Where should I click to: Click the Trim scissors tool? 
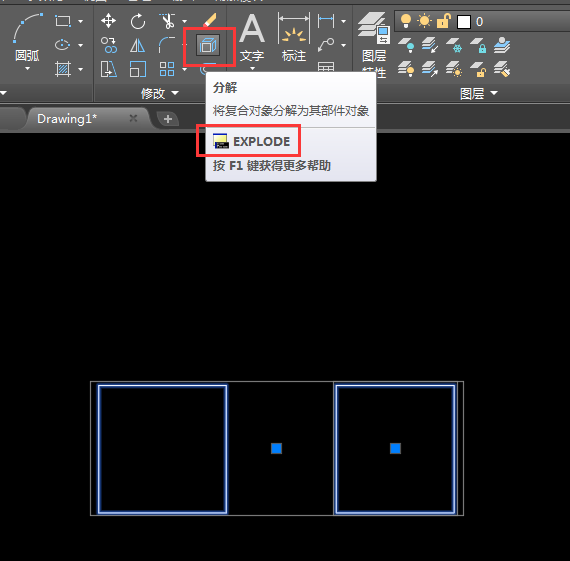pos(167,21)
